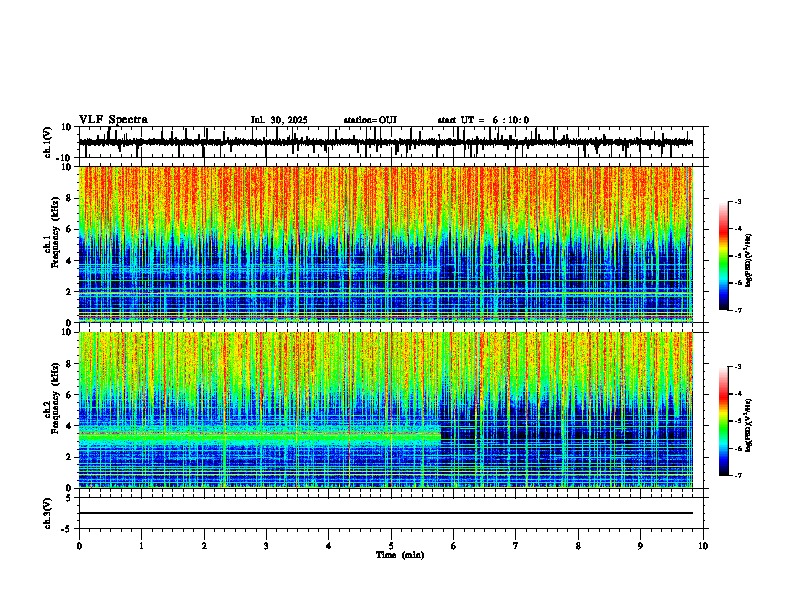Click the 0 tick on the time axis
The height and width of the screenshot is (612, 792).
[x=79, y=546]
